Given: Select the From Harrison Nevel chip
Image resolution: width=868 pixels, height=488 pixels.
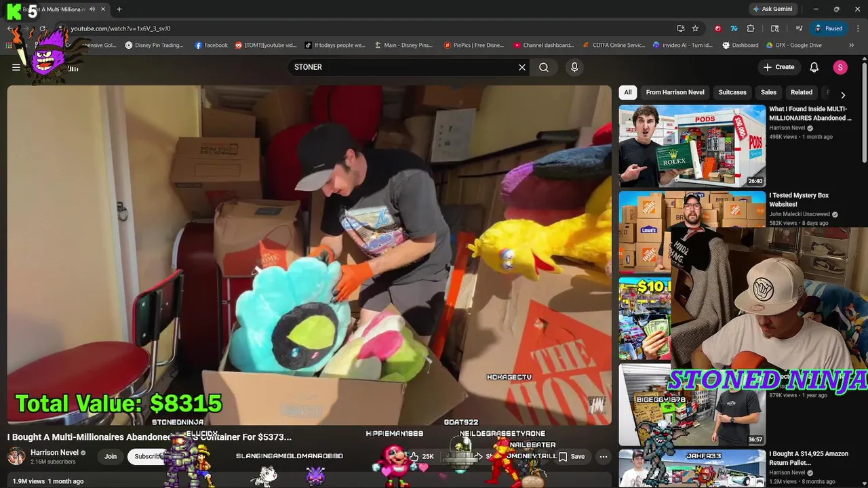Looking at the screenshot, I should click(x=675, y=92).
